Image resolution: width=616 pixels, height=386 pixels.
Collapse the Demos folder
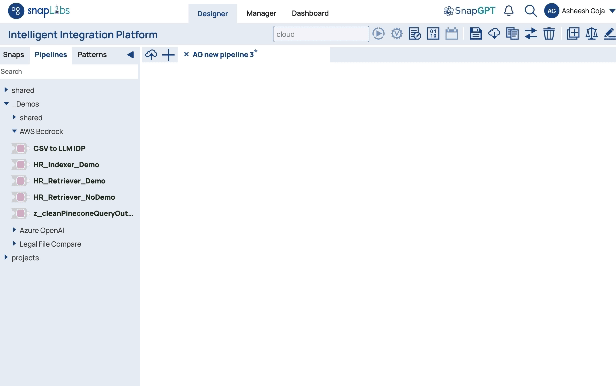click(x=6, y=104)
